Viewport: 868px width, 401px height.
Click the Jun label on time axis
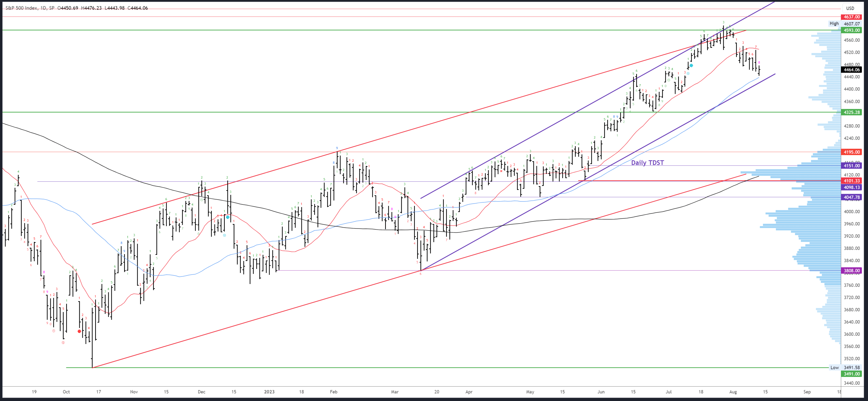601,392
